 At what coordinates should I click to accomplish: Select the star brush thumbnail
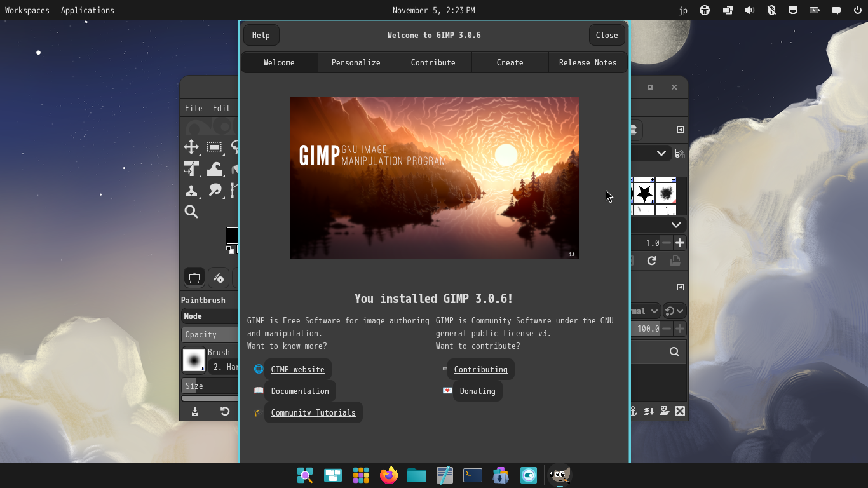644,192
